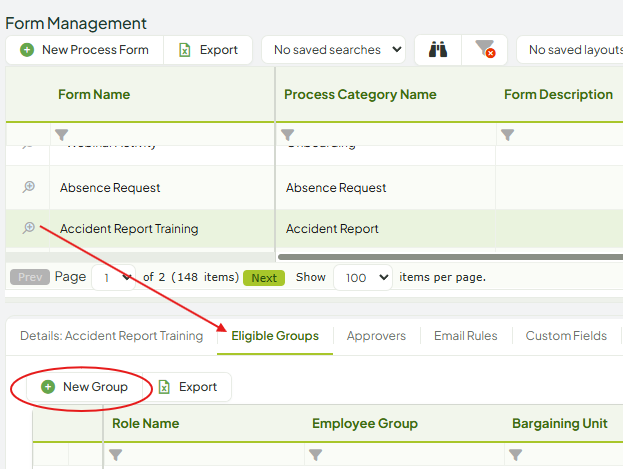Click the New Group button
The width and height of the screenshot is (623, 469).
pos(84,387)
